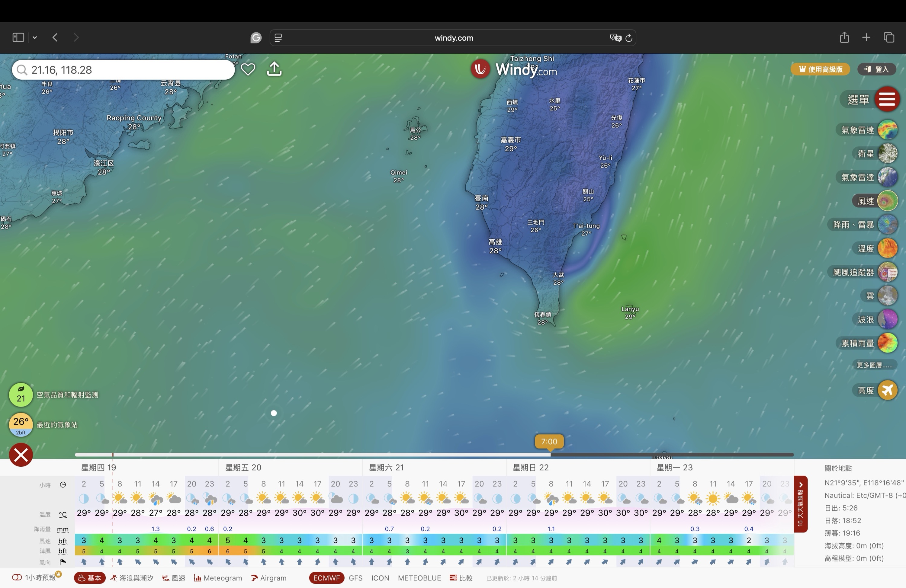This screenshot has width=906, height=588.
Task: Open the Grammarly extension icon
Action: [256, 38]
